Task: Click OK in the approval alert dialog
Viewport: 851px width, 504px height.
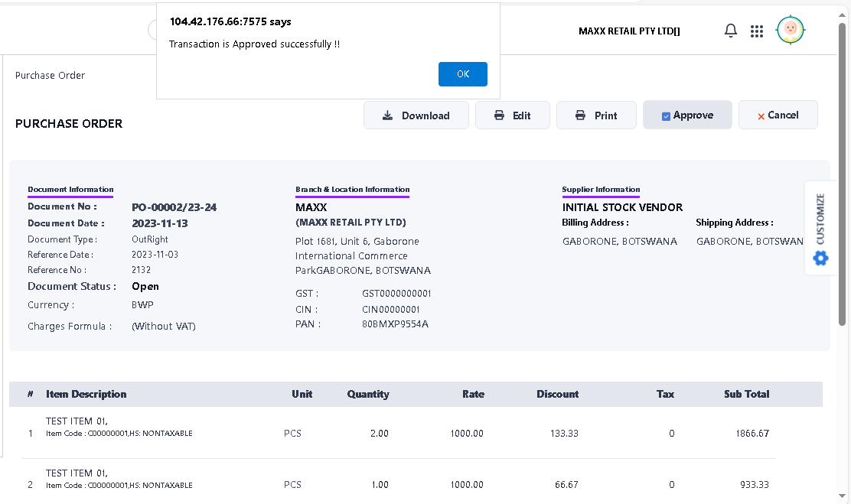Action: coord(462,74)
